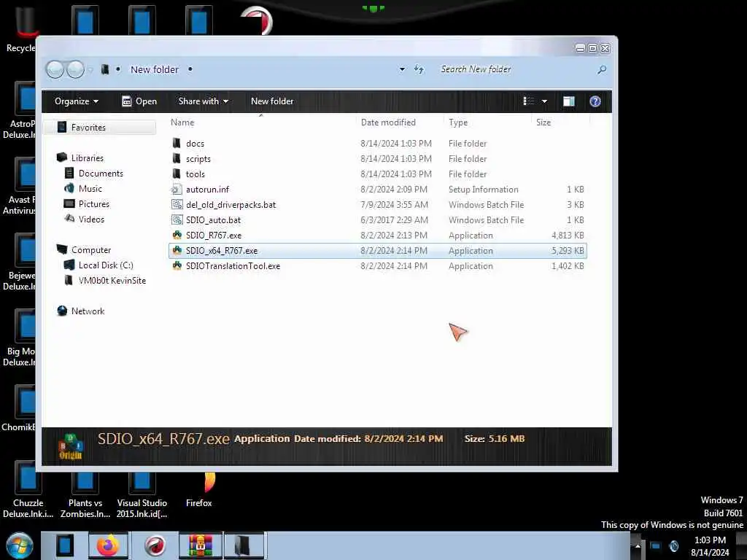Screen dimensions: 747x560
Task: Open the Windows Start orb
Action: pyautogui.click(x=20, y=546)
